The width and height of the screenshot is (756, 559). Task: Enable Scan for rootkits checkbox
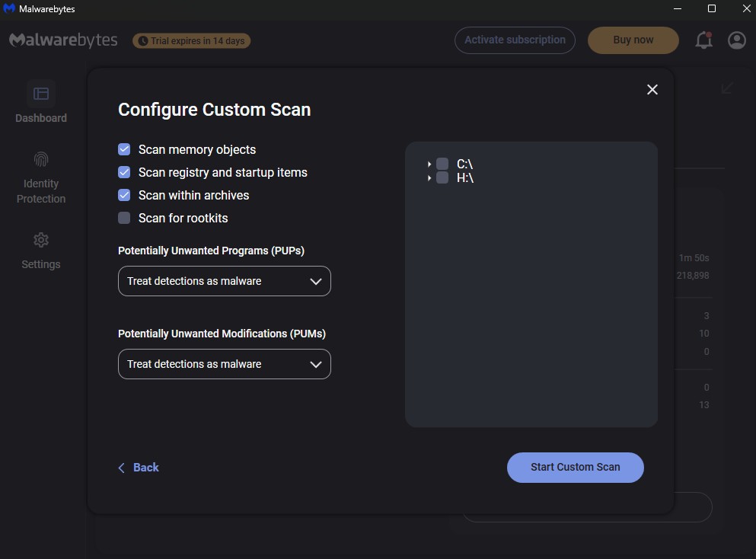coord(124,218)
